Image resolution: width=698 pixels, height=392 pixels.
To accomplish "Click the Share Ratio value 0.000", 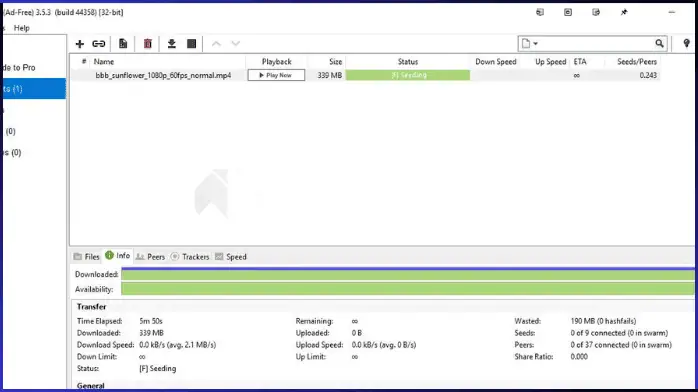I will [579, 356].
